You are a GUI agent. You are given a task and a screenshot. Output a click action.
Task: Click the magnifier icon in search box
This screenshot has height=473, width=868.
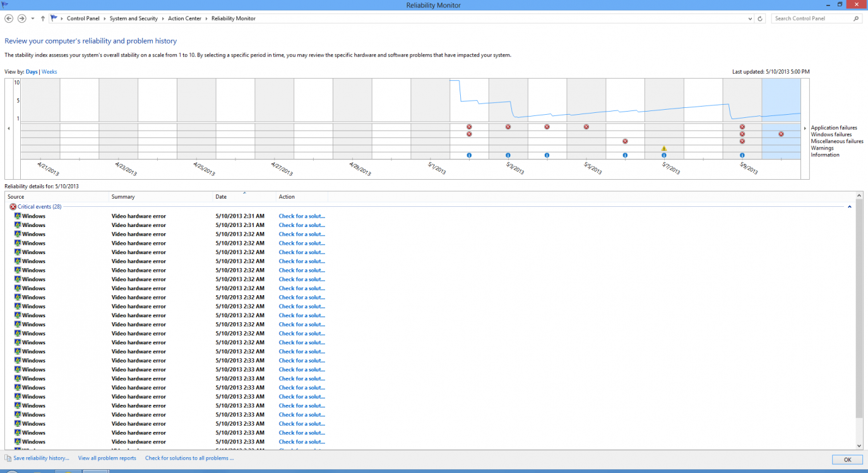click(857, 18)
